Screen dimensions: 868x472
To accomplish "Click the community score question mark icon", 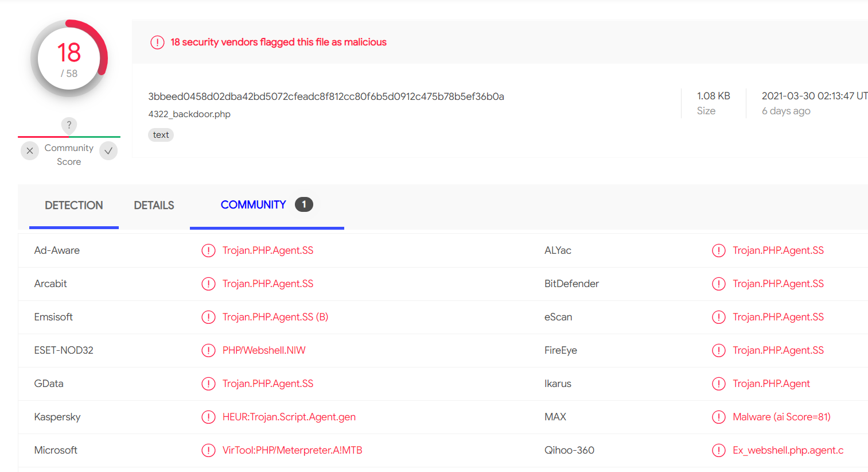I will [x=69, y=125].
